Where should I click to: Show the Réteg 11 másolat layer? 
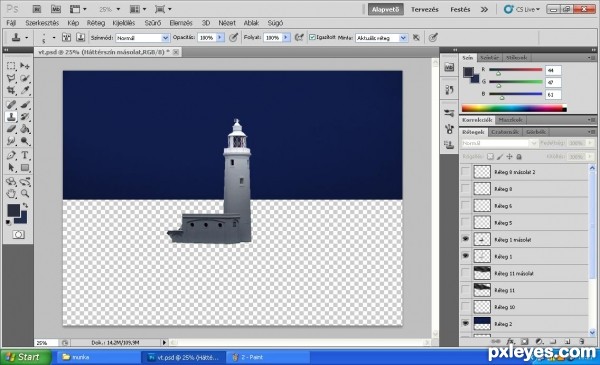click(x=465, y=273)
